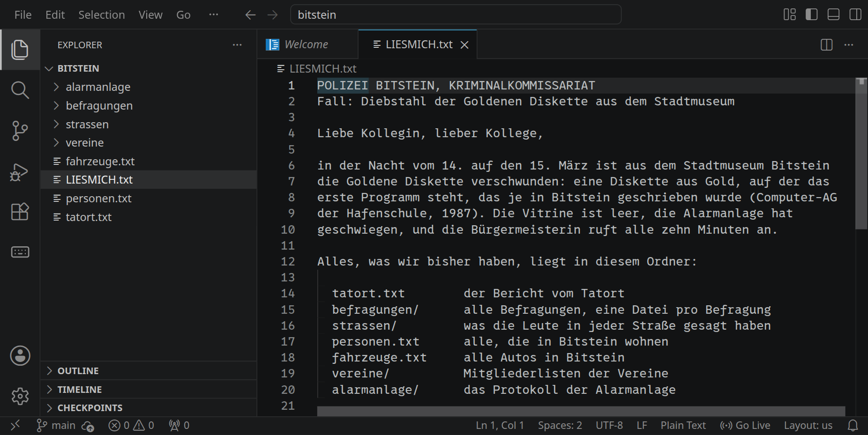This screenshot has height=435, width=868.
Task: Switch to the Welcome tab
Action: [x=307, y=44]
